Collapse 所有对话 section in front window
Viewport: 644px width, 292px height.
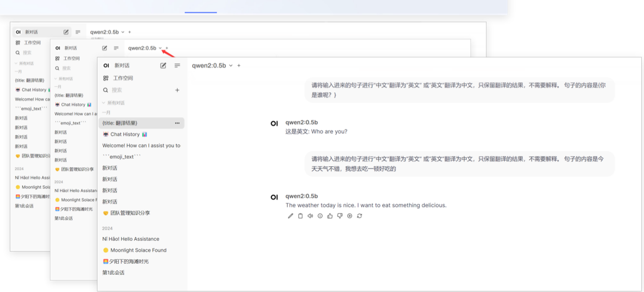113,102
